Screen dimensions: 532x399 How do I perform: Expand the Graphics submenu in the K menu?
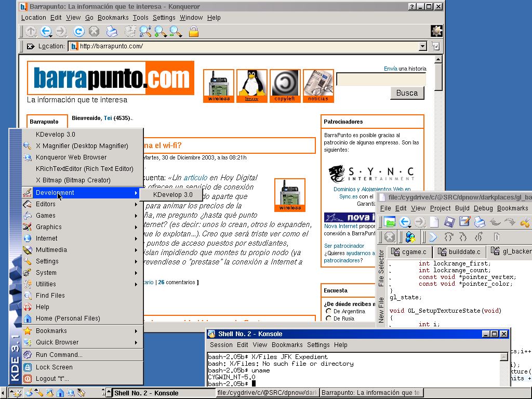(83, 227)
